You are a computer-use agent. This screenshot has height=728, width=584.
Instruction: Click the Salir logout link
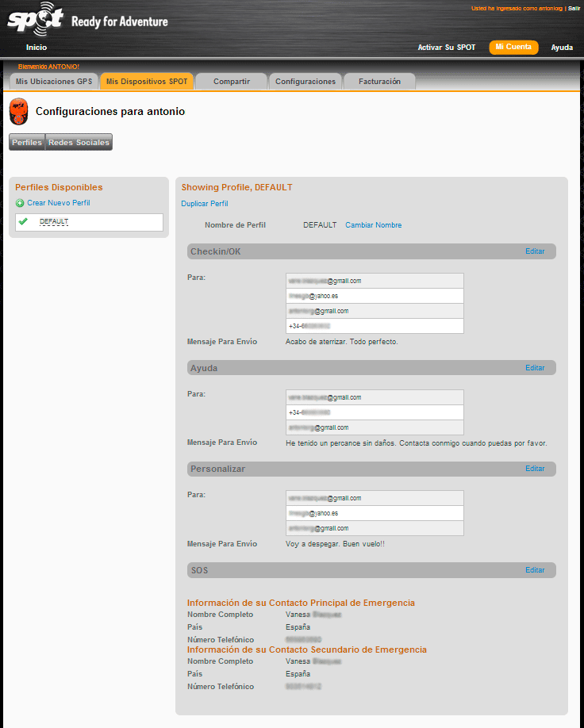[574, 8]
